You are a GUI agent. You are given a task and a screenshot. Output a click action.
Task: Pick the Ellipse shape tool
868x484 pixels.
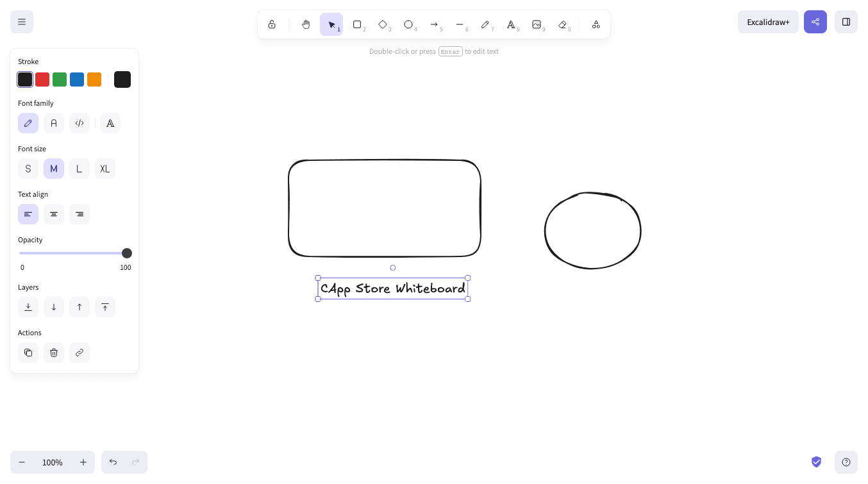tap(408, 24)
